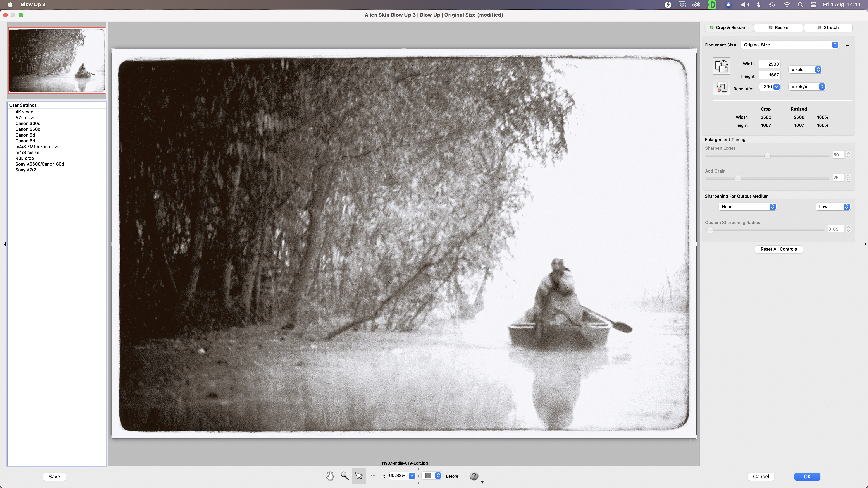Screen dimensions: 868x488
Task: Click the resolution resample icon
Action: (721, 87)
